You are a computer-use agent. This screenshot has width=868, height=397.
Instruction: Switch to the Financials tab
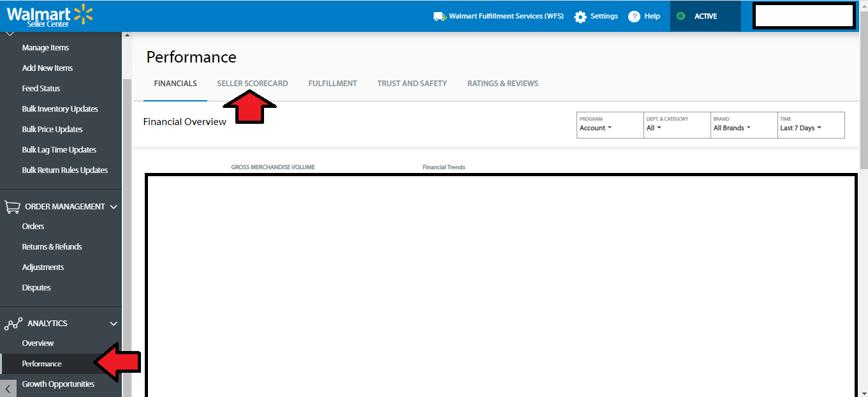(x=175, y=84)
